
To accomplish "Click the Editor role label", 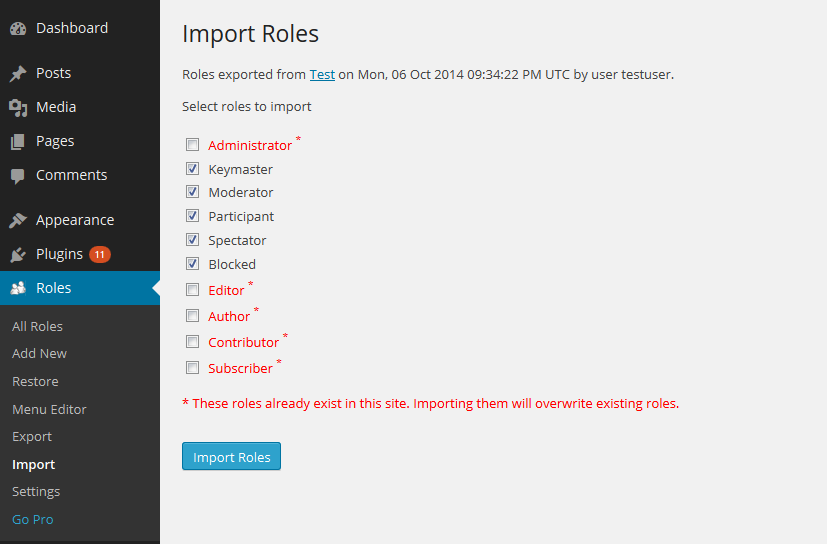I will 226,291.
